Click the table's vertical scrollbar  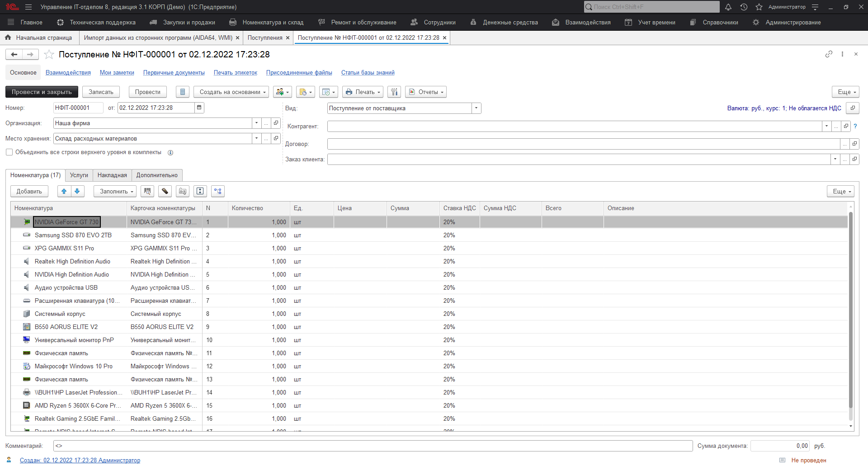(x=850, y=316)
